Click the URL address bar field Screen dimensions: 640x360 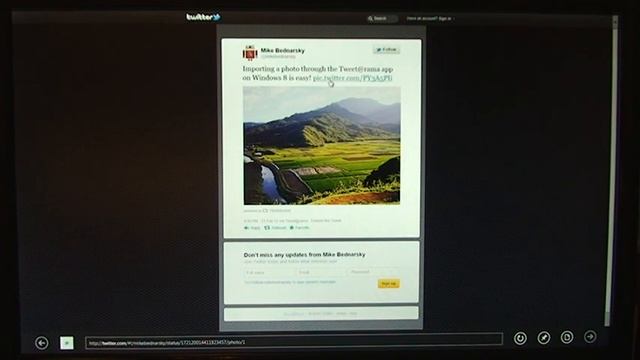(294, 341)
